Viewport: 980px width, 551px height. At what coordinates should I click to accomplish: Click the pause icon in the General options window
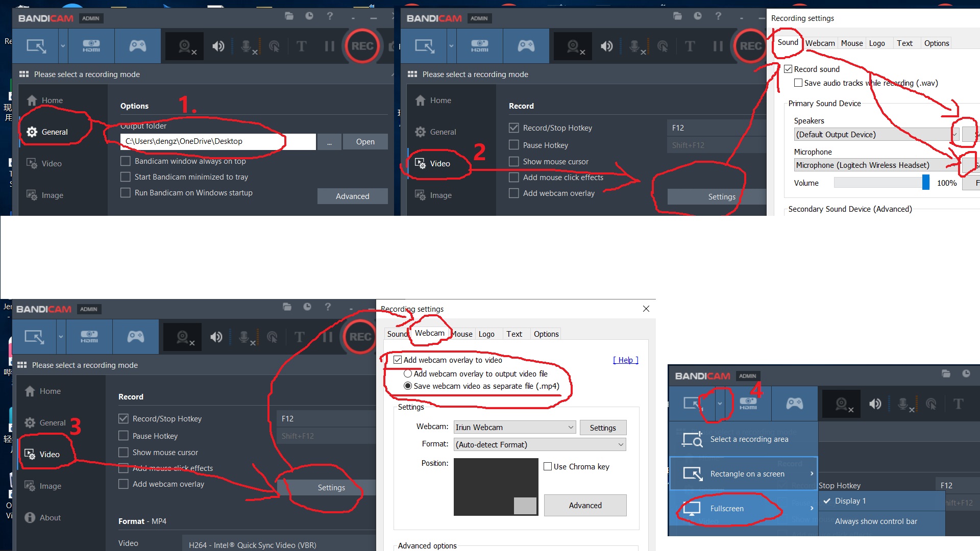(329, 46)
